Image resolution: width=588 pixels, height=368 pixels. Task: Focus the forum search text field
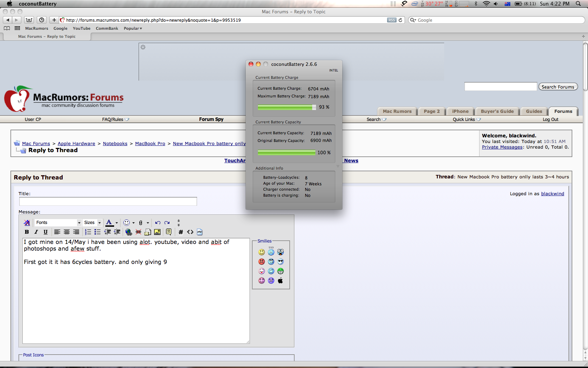tap(500, 87)
